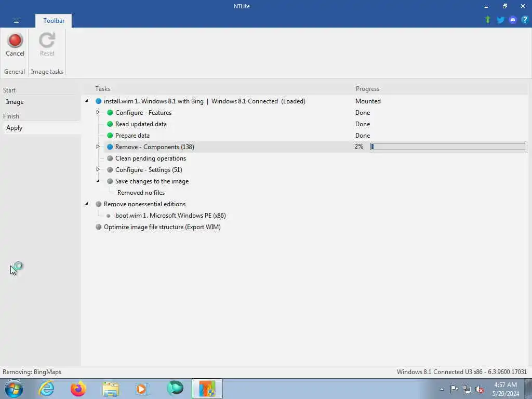Click the Removing: BingMaps status text
The height and width of the screenshot is (399, 532).
(32, 372)
